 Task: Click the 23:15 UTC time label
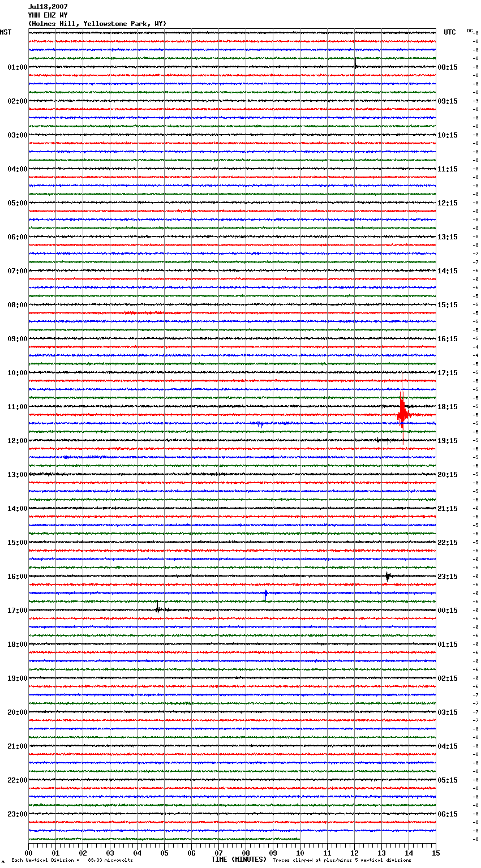point(448,577)
